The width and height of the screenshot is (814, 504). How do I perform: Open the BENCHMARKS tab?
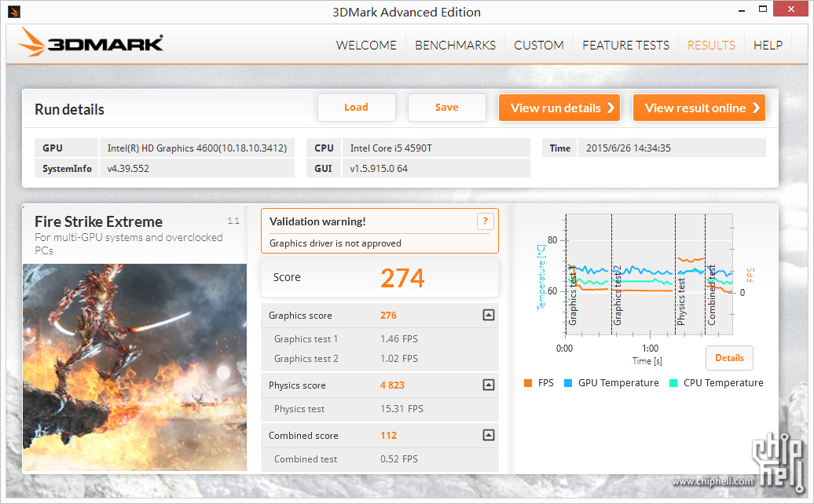coord(455,45)
